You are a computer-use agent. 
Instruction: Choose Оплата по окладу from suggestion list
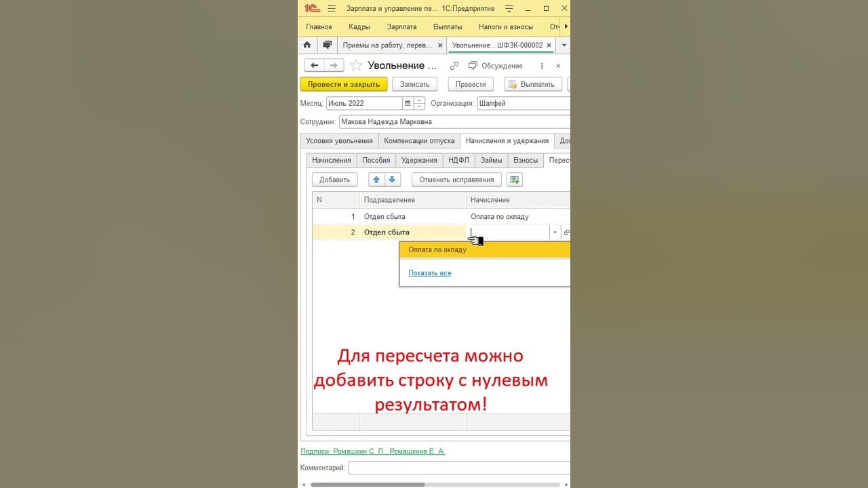point(485,250)
